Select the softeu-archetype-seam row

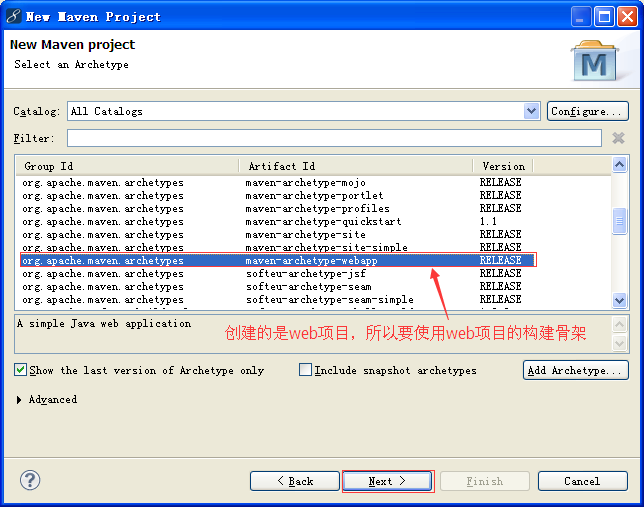tap(278, 287)
